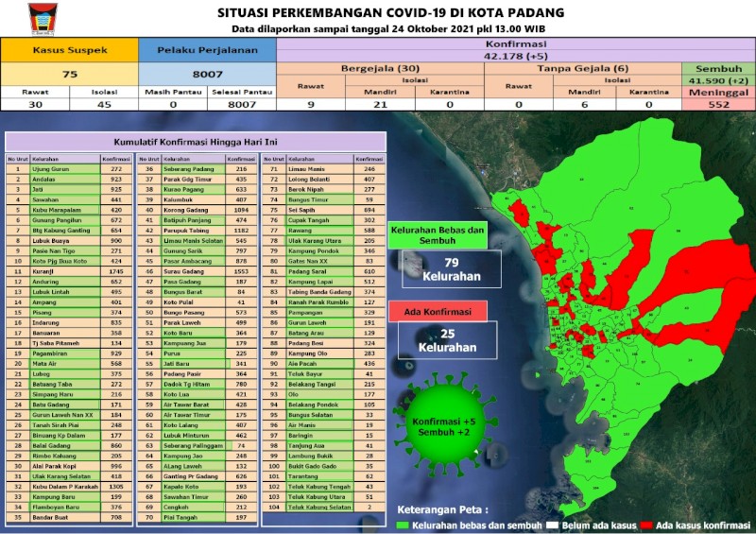Click the 'Andalas' kelurahan row
The width and height of the screenshot is (756, 534).
click(x=69, y=180)
